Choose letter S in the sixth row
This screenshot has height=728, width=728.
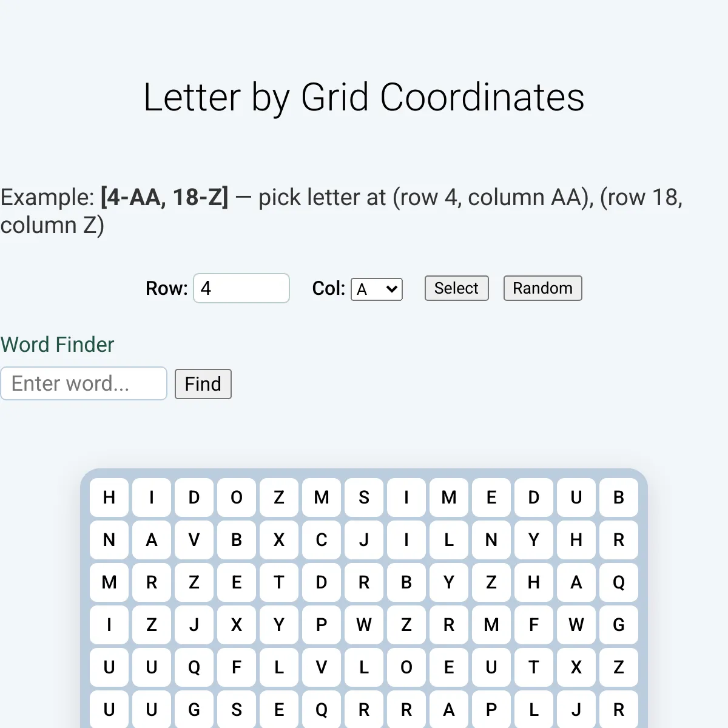(237, 709)
